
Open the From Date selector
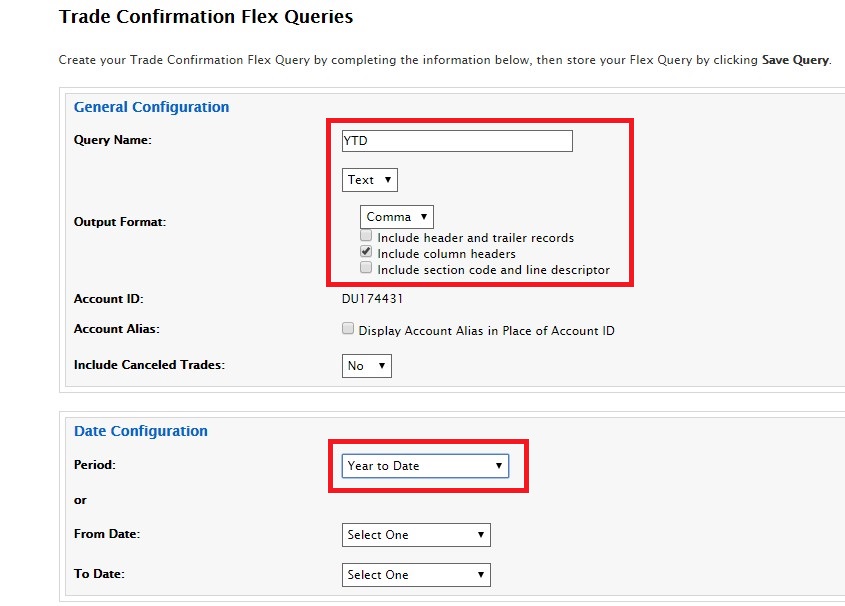click(415, 535)
